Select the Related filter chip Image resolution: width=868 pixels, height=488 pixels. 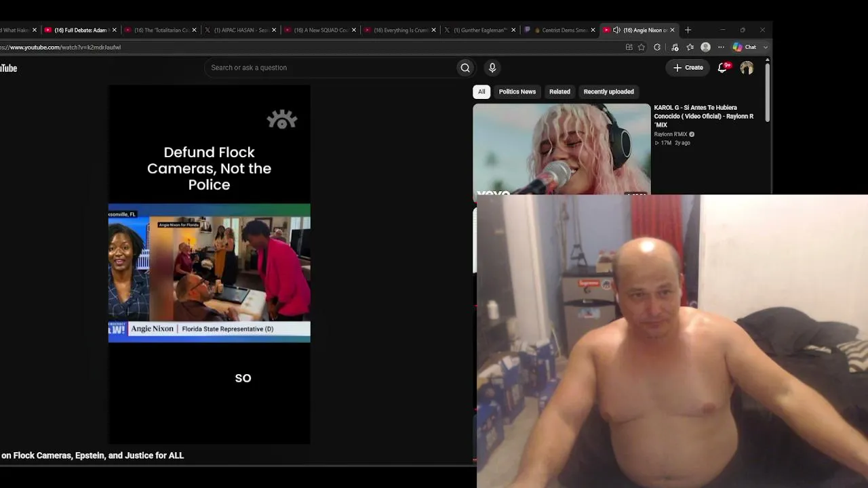pos(559,91)
